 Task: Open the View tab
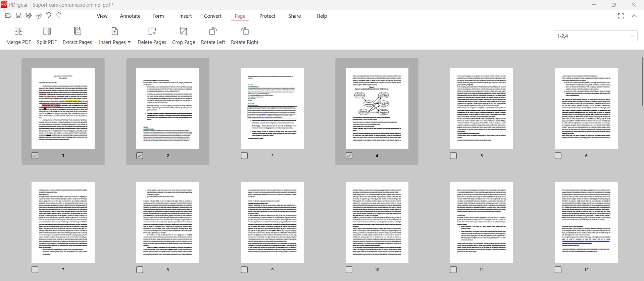click(x=102, y=16)
